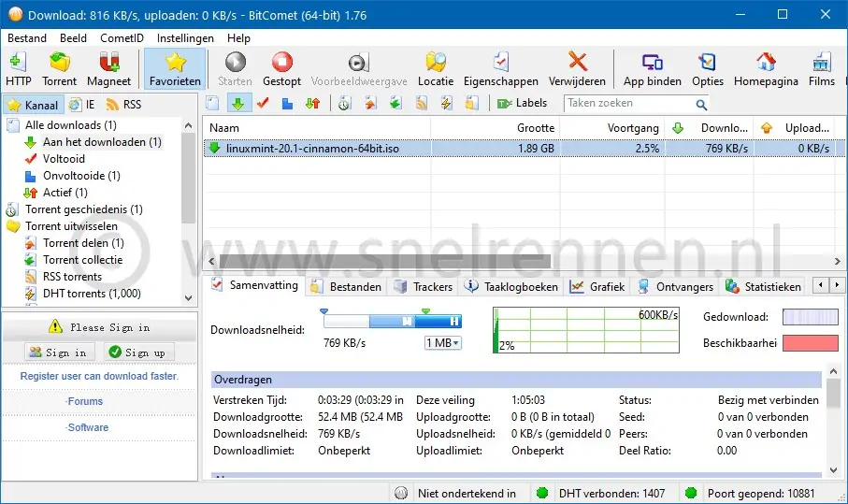Sort by Naam column header
Image resolution: width=848 pixels, height=504 pixels.
click(317, 128)
